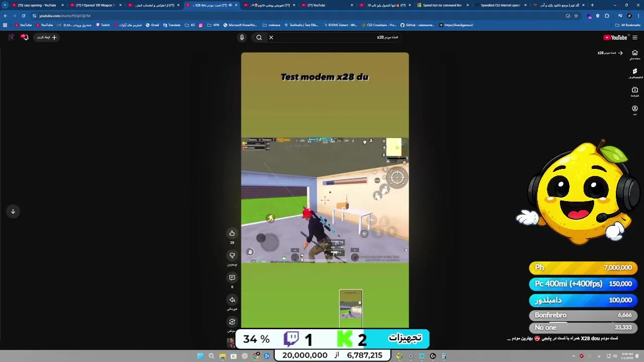644x362 pixels.
Task: Click the Shorts video player area
Action: pyautogui.click(x=325, y=190)
